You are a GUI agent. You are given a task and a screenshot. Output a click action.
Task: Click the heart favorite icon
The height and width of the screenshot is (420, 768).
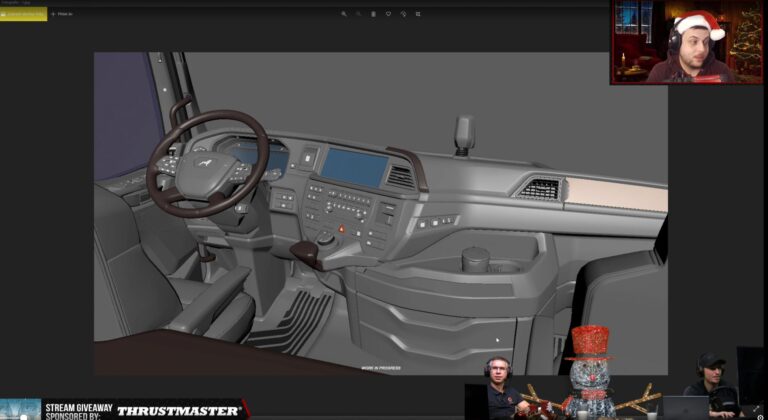[388, 14]
